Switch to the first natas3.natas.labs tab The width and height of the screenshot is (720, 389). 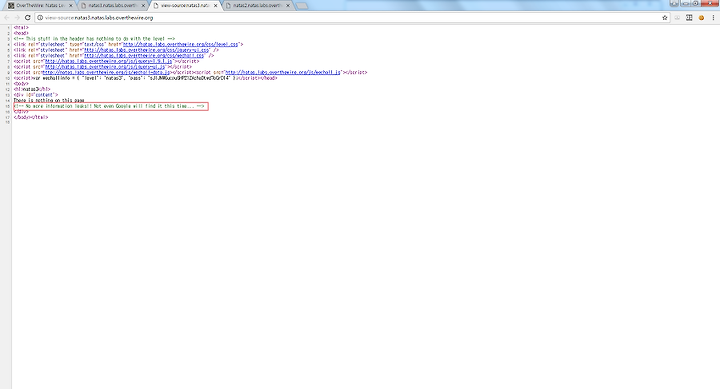(112, 6)
